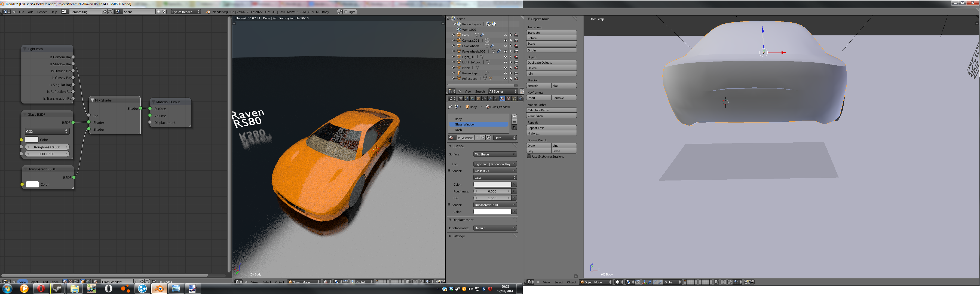The height and width of the screenshot is (294, 980).
Task: Open the Material properties tab icon
Action: coord(503,99)
